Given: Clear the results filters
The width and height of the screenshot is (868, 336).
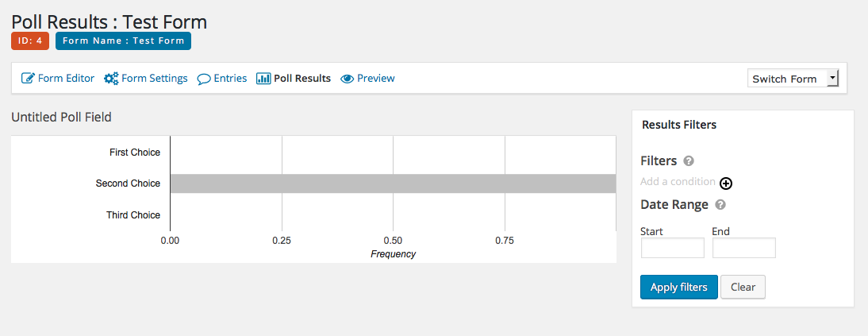Looking at the screenshot, I should [x=743, y=287].
